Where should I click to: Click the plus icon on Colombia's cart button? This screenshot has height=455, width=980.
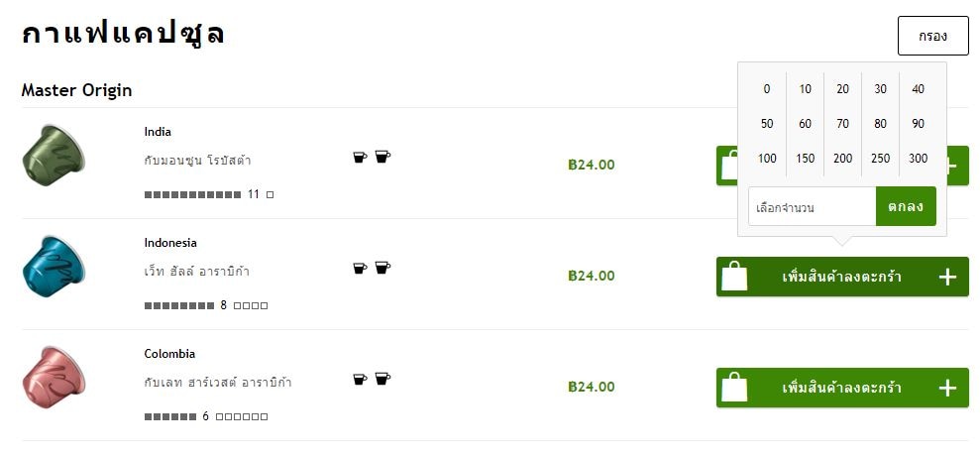tap(947, 388)
